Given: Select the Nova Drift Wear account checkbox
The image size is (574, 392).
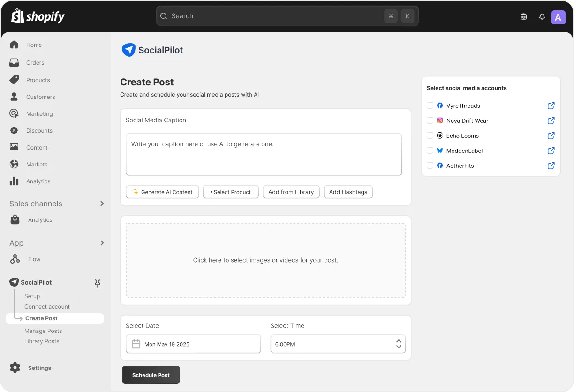Looking at the screenshot, I should tap(430, 121).
